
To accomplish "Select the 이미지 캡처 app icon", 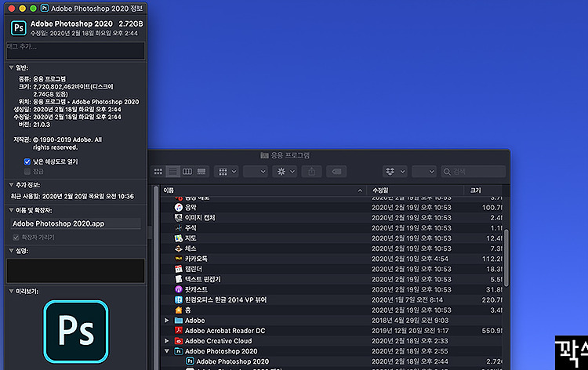I will (179, 217).
